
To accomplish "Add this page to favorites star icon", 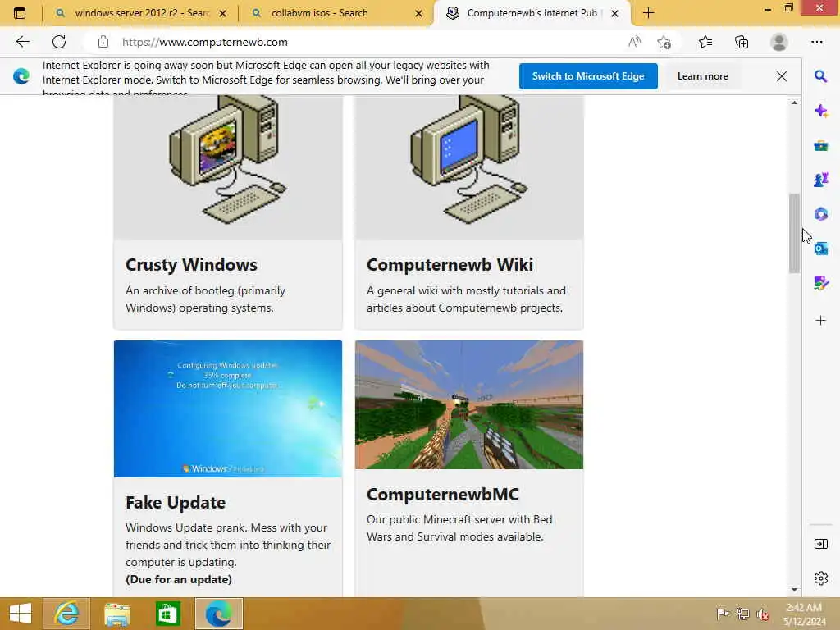I will pos(664,42).
